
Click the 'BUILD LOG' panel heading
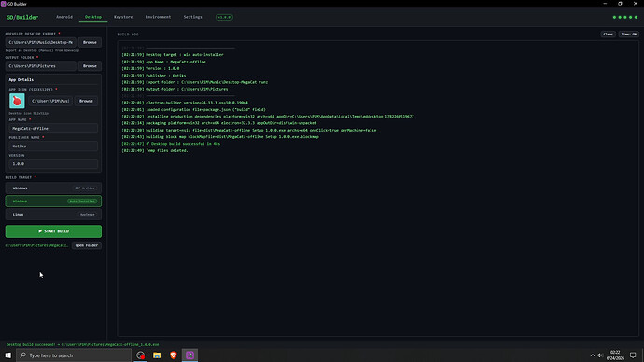click(x=128, y=35)
